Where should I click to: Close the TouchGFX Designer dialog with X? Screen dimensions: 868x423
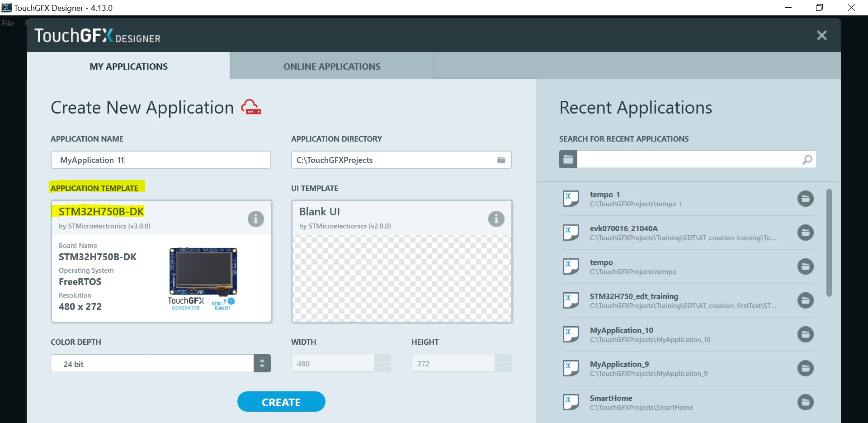(x=822, y=35)
